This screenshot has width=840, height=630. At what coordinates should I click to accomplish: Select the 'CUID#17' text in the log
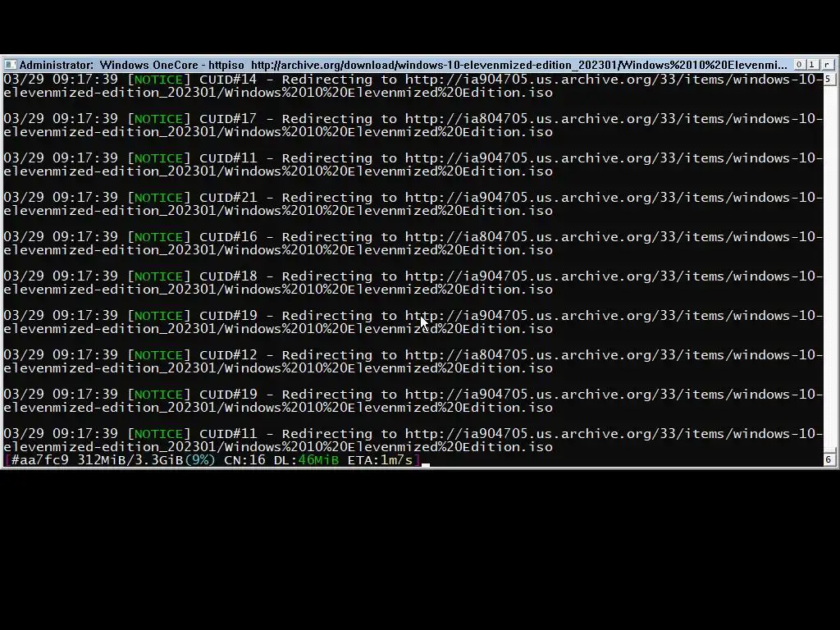pyautogui.click(x=228, y=119)
